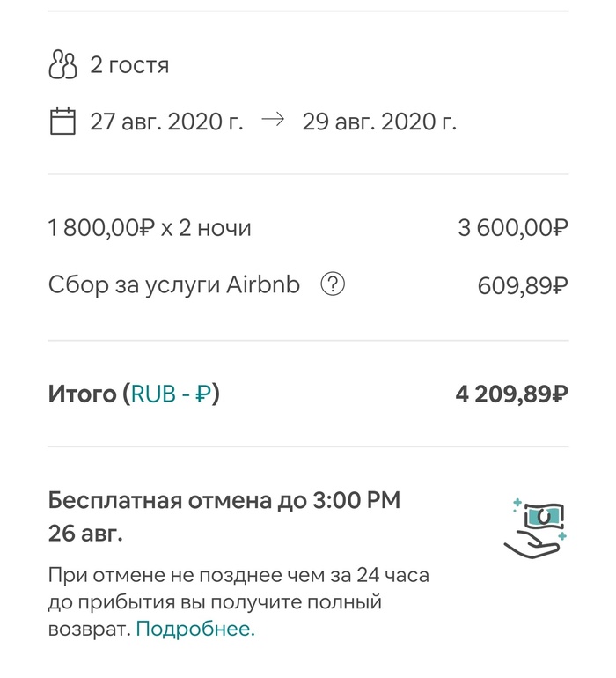Click the hand holding money refund icon
Image resolution: width=616 pixels, height=678 pixels.
pyautogui.click(x=535, y=527)
